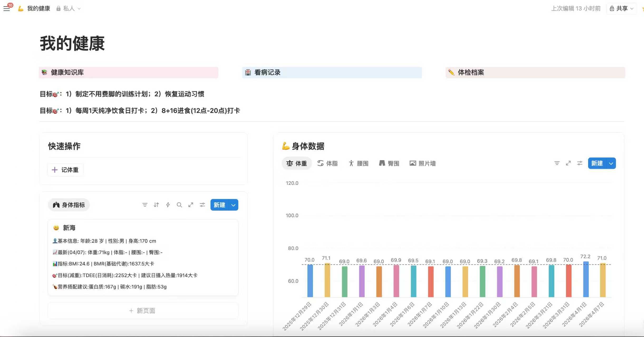Viewport: 644px width, 337px height.
Task: Click sort arrows icon in 身体指标 toolbar
Action: point(156,205)
